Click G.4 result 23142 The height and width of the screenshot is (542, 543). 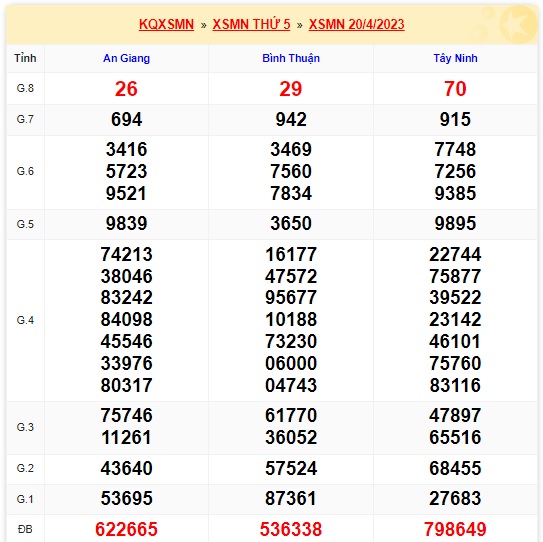[x=455, y=319]
